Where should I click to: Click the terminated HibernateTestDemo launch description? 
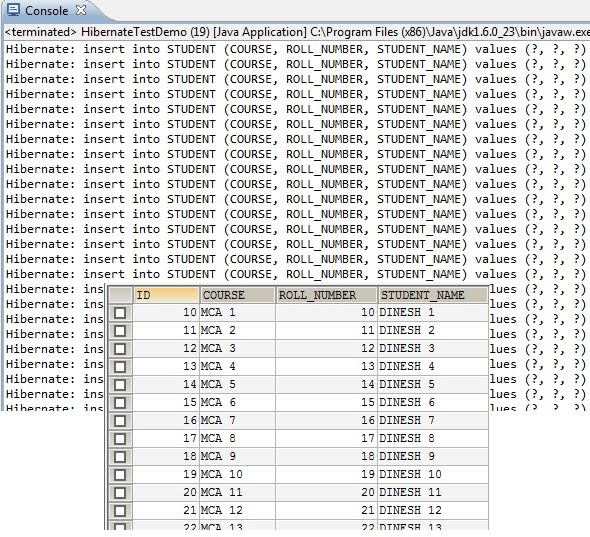[x=297, y=32]
